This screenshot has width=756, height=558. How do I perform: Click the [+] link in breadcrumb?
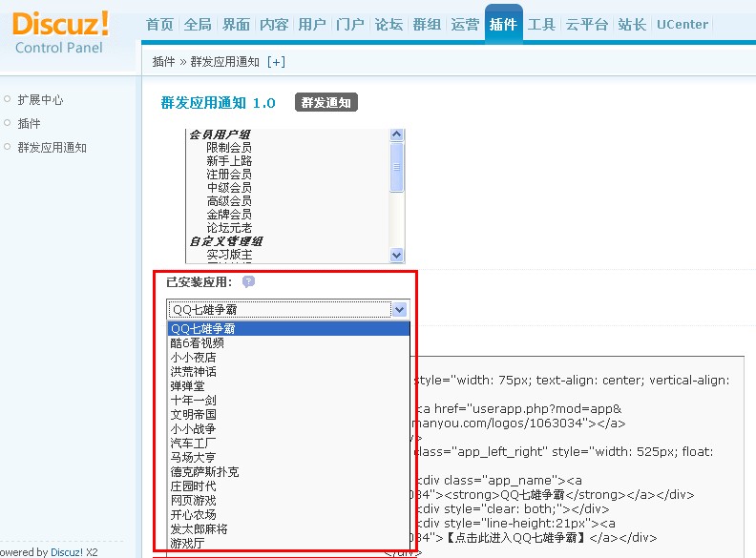pyautogui.click(x=276, y=62)
